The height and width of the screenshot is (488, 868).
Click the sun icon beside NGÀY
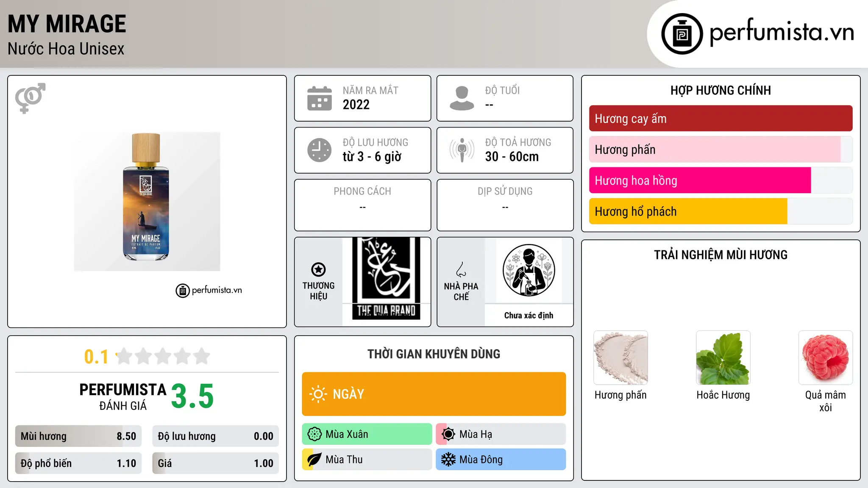pos(318,394)
